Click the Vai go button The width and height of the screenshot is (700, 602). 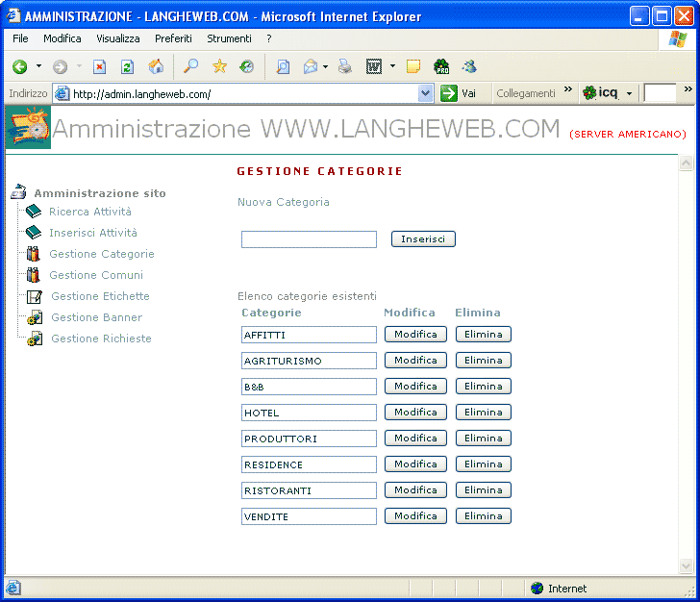coord(458,93)
